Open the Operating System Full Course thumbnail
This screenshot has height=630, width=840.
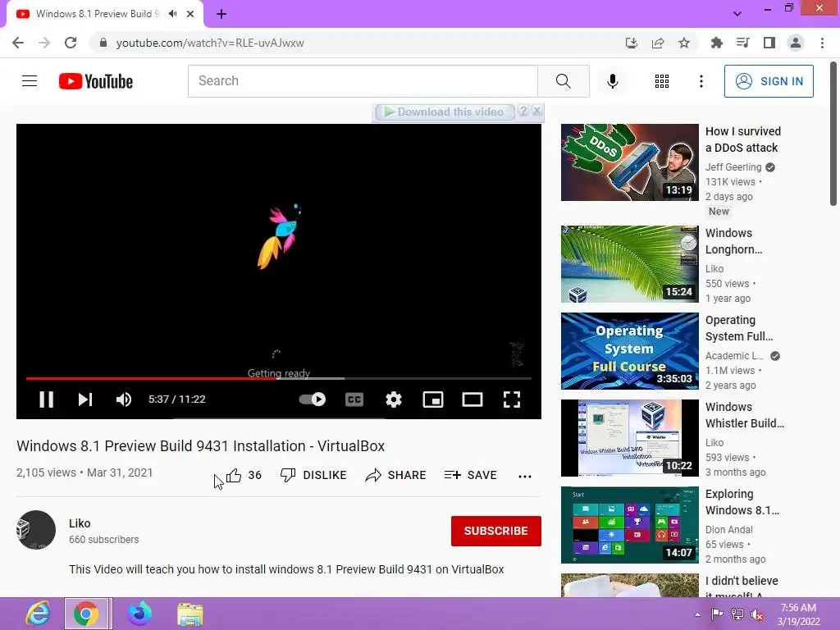pos(629,351)
